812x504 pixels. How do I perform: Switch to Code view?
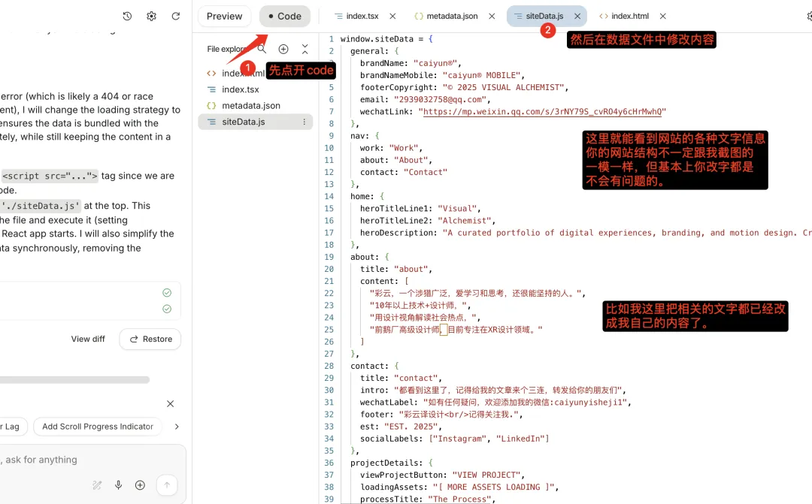pyautogui.click(x=284, y=16)
